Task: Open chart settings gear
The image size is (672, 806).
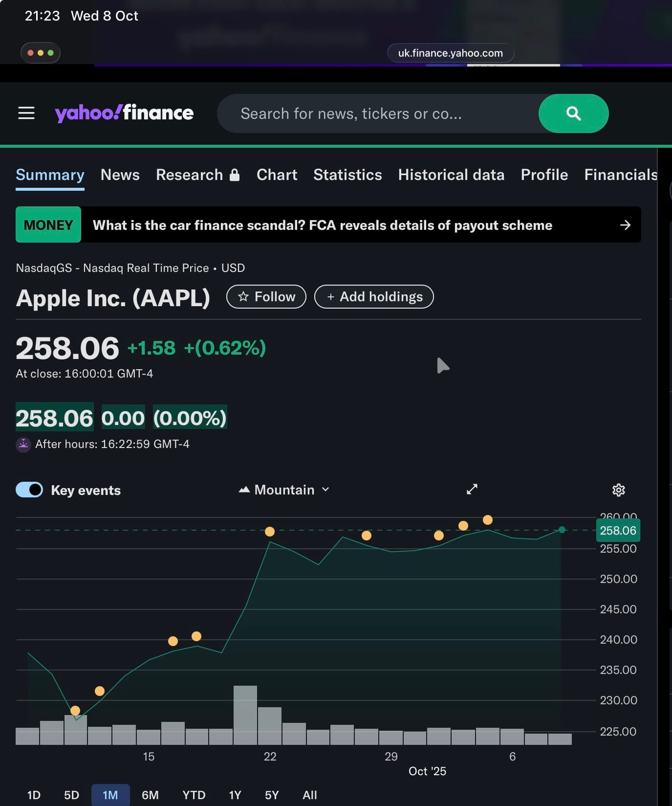Action: point(618,490)
